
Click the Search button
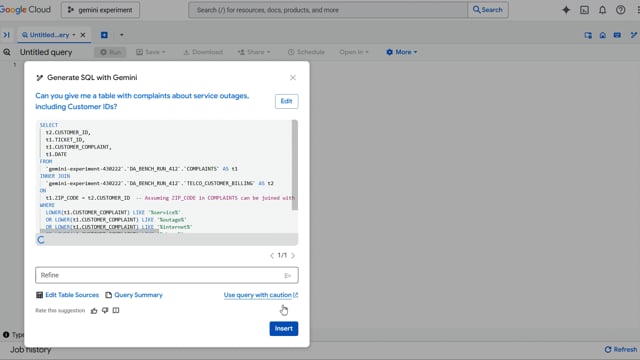tap(488, 10)
